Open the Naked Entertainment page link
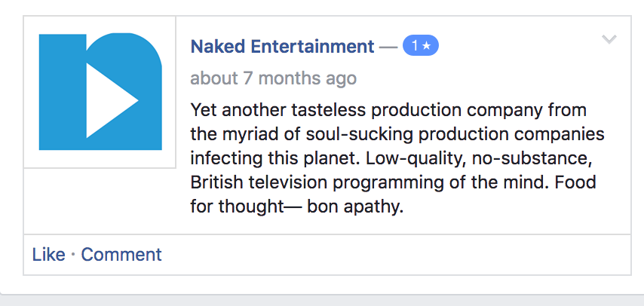The height and width of the screenshot is (306, 644). pyautogui.click(x=282, y=47)
